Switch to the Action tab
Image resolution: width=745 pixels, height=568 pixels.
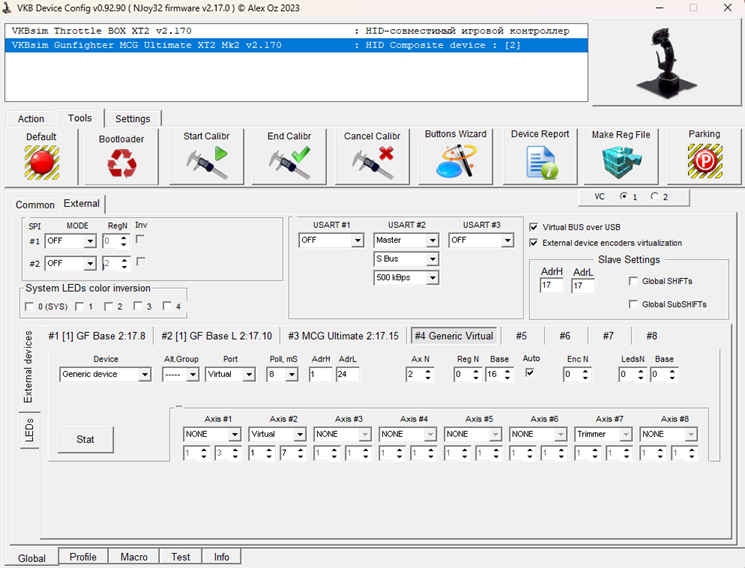pos(31,119)
